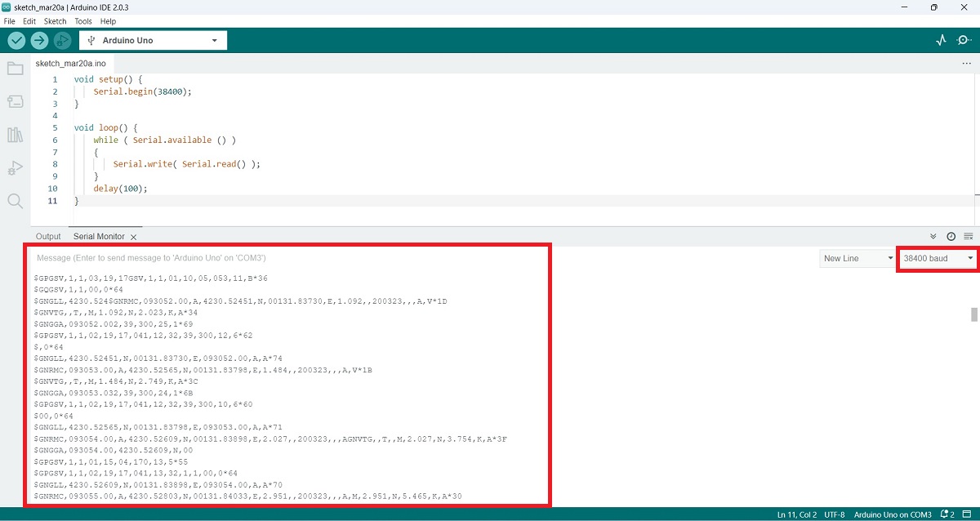Viewport: 980px width, 521px height.
Task: Expand the New Line ending dropdown
Action: point(857,258)
